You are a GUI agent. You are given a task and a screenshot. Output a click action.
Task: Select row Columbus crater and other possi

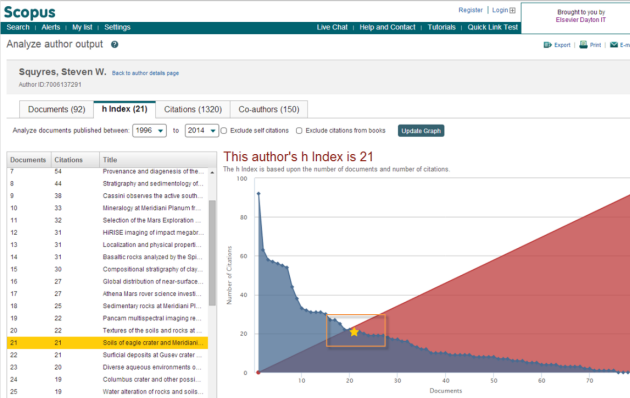point(108,380)
